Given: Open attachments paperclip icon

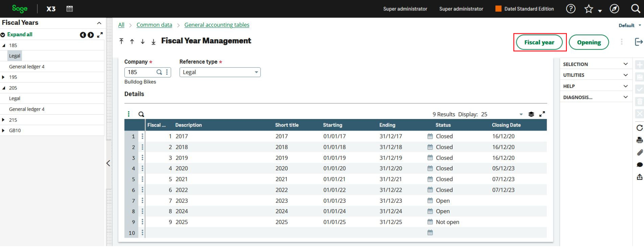Looking at the screenshot, I should pos(639,152).
